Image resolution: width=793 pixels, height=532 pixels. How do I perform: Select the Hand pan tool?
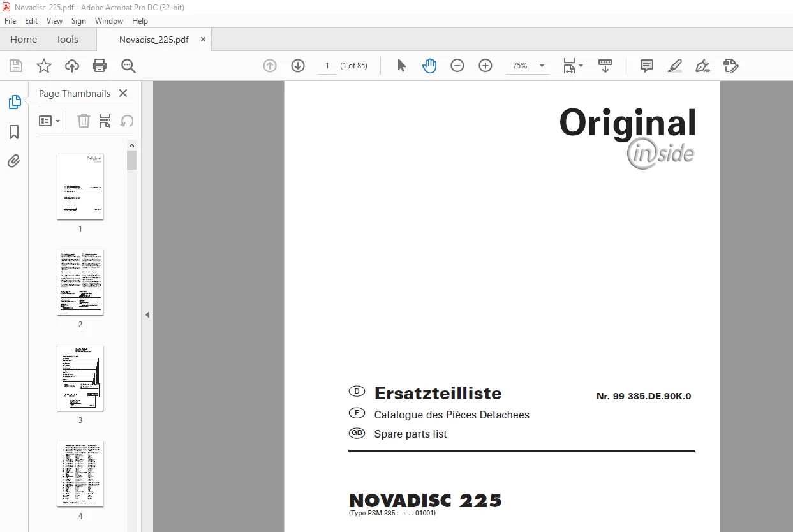(x=429, y=66)
